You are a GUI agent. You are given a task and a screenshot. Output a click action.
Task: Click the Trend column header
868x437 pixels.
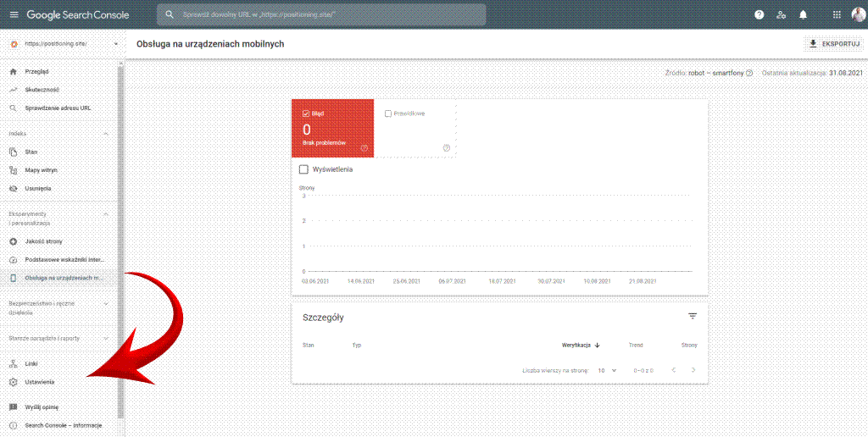click(x=636, y=346)
